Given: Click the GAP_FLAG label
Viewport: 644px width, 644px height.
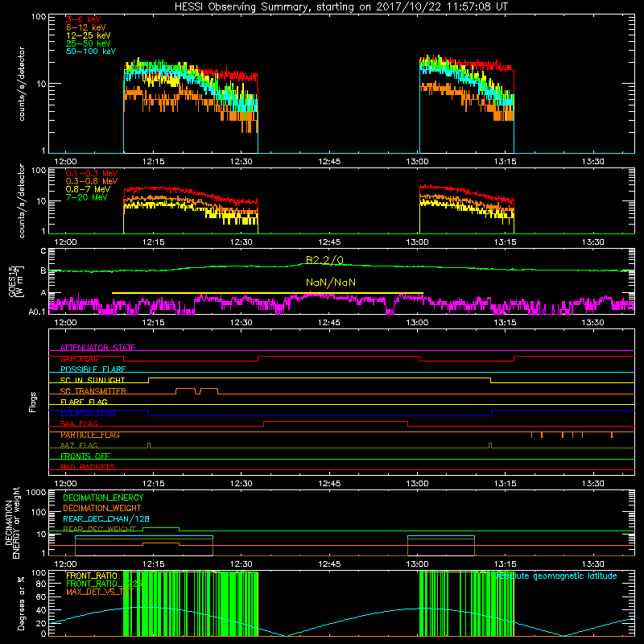Looking at the screenshot, I should tap(79, 358).
